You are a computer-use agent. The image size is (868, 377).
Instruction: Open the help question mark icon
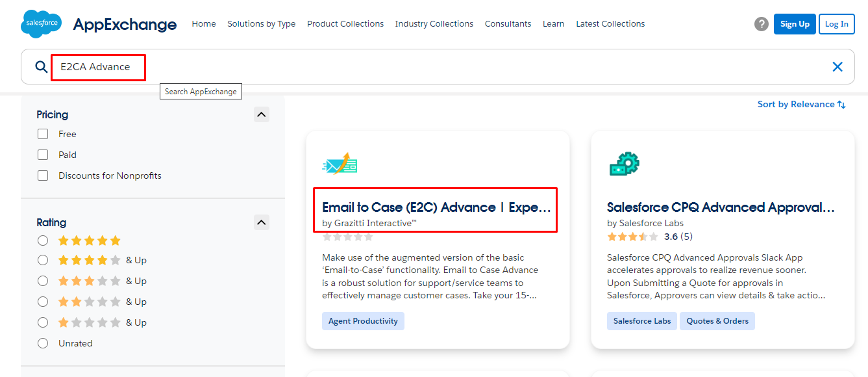click(x=762, y=24)
